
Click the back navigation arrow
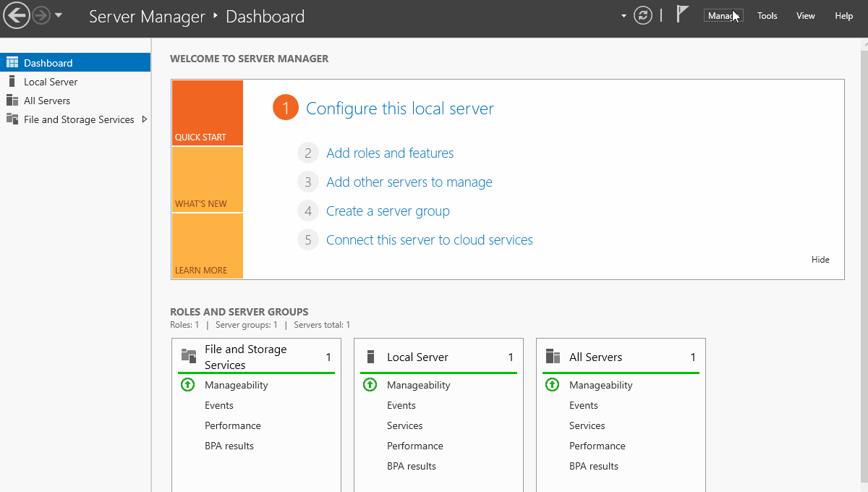pos(16,15)
